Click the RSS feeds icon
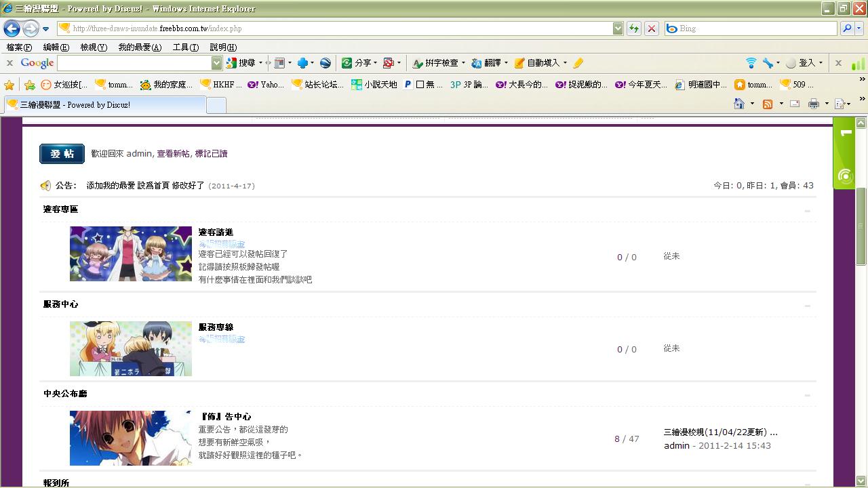This screenshot has height=488, width=868. click(768, 104)
